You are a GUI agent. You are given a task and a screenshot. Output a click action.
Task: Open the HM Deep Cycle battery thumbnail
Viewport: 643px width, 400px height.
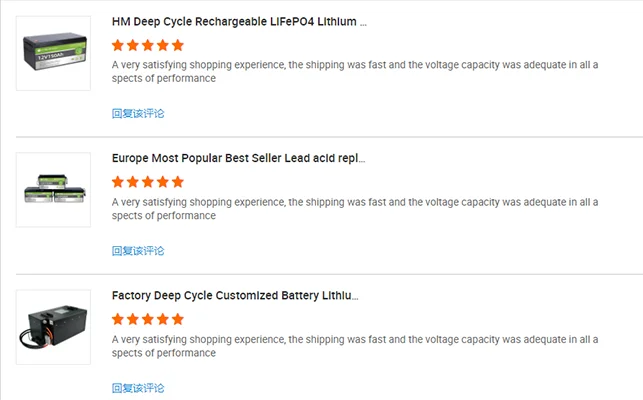coord(53,53)
